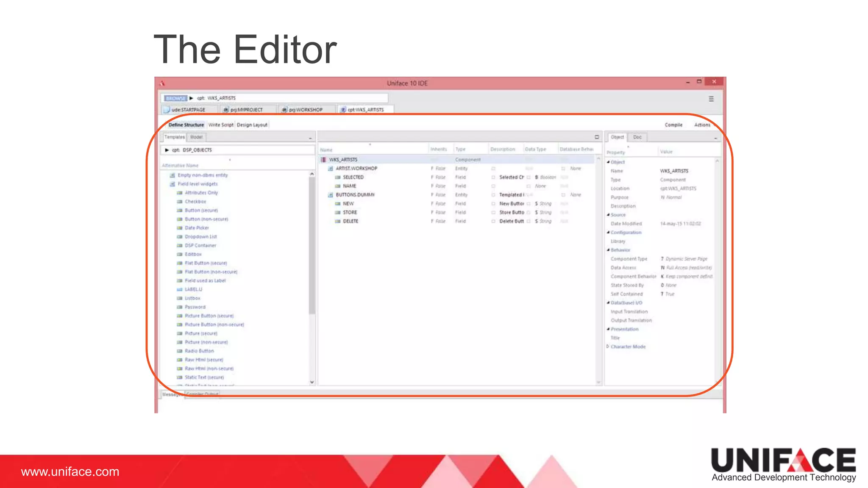Click arrow after BROWSE in address bar

point(191,98)
